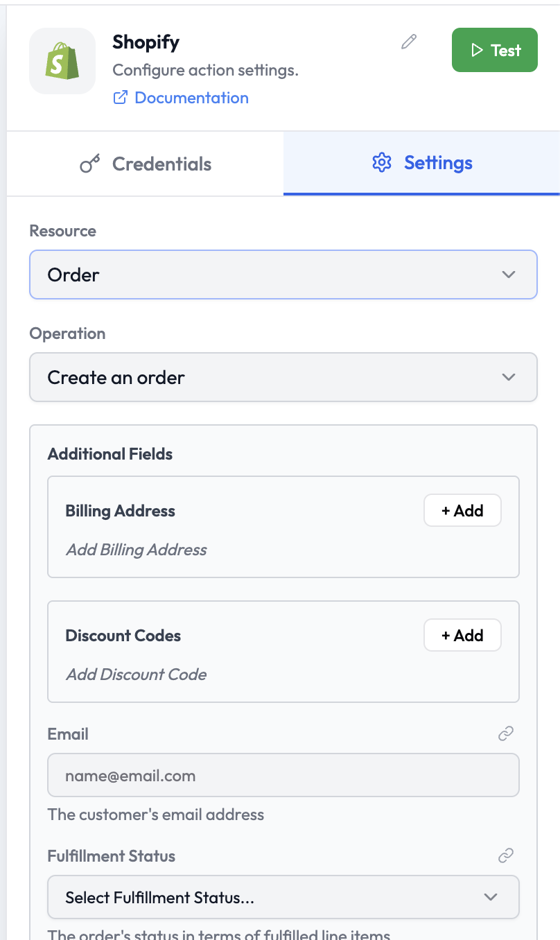Click the gear icon on Settings tab
Image resolution: width=560 pixels, height=940 pixels.
tap(381, 163)
